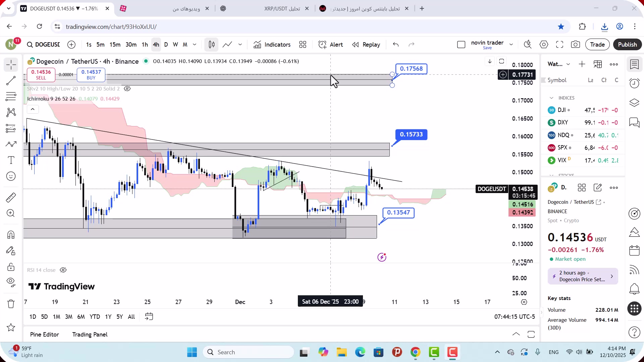644x362 pixels.
Task: Add symbol to the watchlist
Action: 582,64
